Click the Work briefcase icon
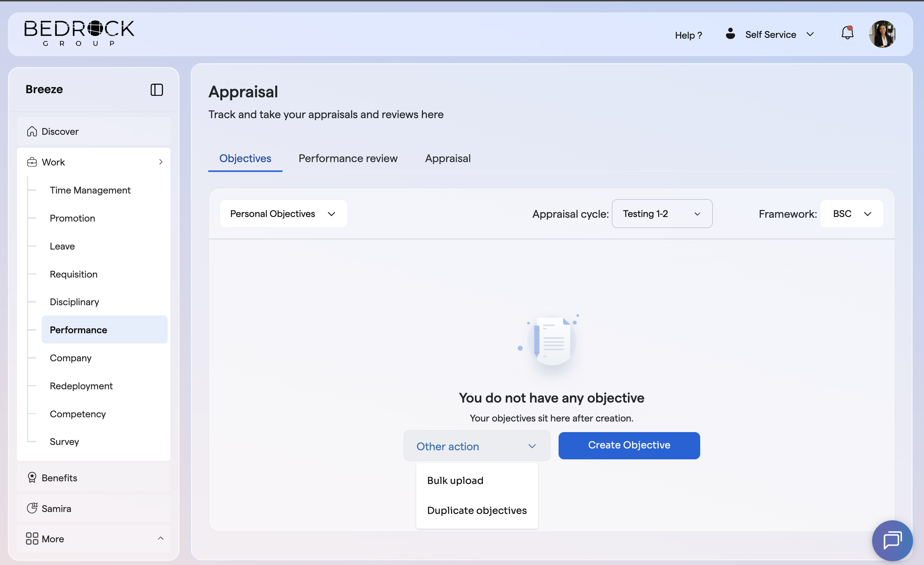This screenshot has width=924, height=565. pos(32,162)
